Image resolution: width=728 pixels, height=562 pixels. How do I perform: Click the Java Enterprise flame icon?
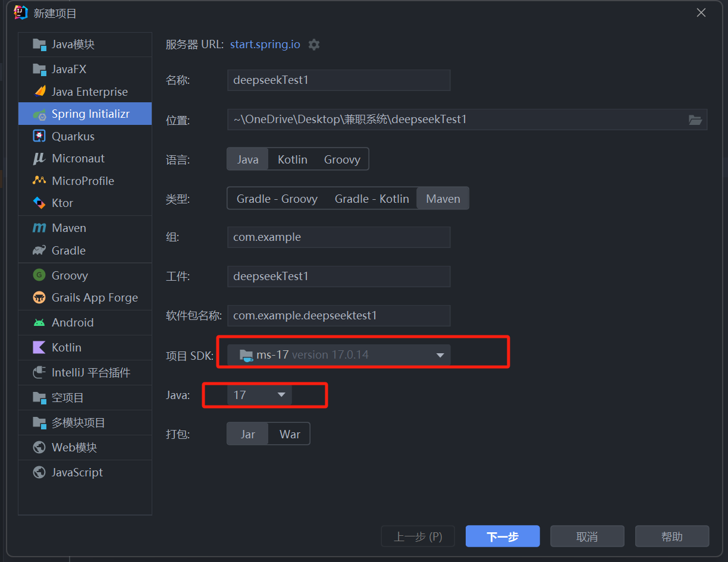(39, 92)
